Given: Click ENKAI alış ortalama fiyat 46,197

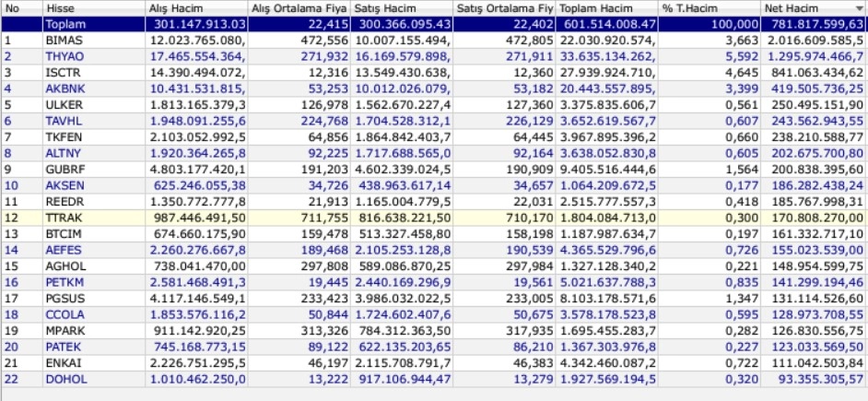Looking at the screenshot, I should coord(328,363).
